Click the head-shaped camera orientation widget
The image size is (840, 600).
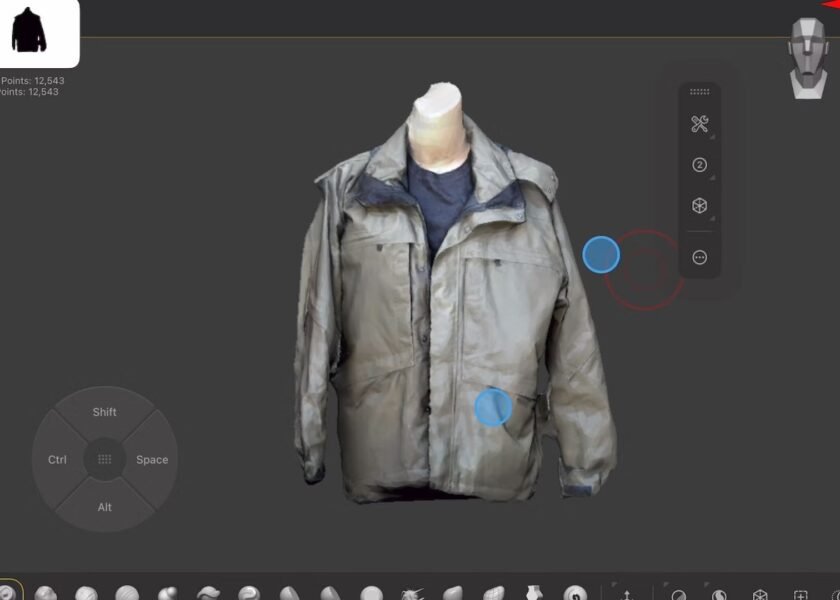808,58
